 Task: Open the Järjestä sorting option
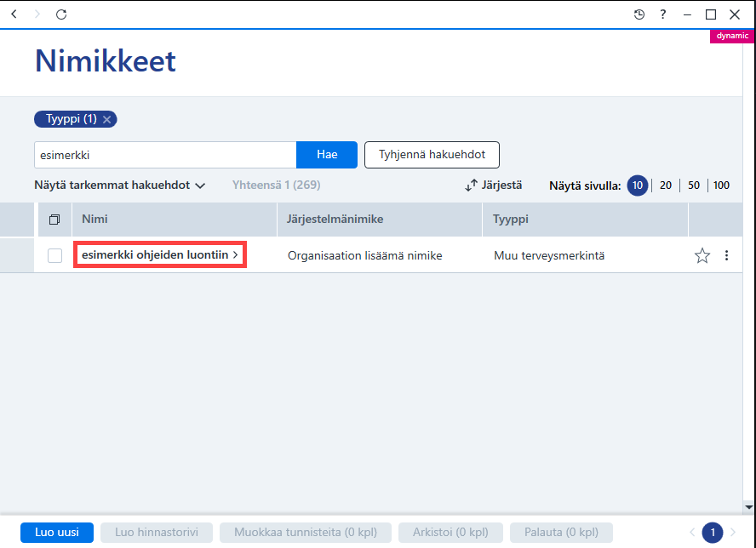[494, 185]
